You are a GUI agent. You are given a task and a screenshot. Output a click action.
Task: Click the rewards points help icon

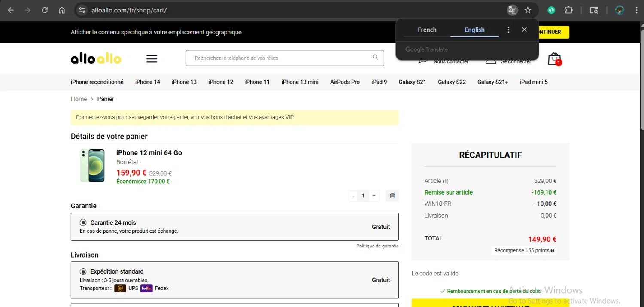[552, 251]
